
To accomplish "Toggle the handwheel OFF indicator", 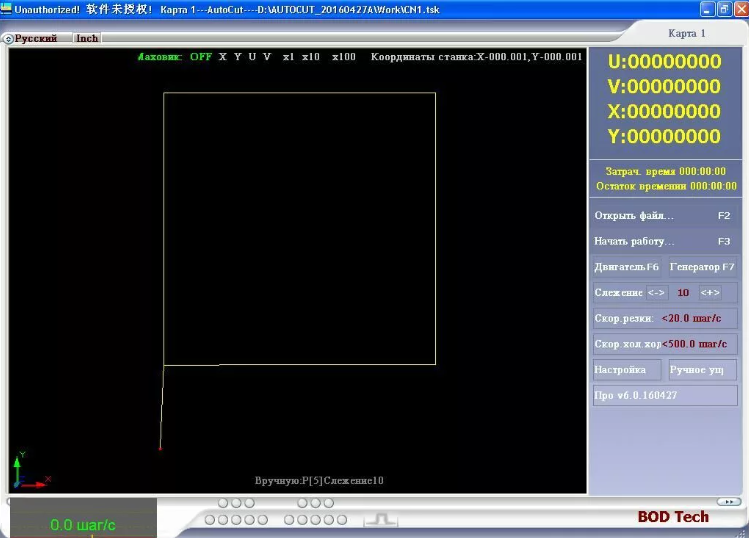I will [x=201, y=57].
